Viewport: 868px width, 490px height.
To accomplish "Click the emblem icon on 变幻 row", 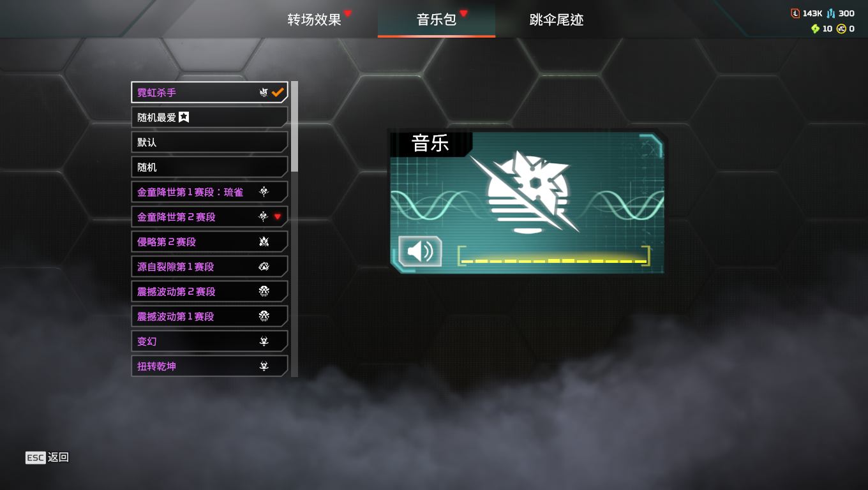I will point(264,341).
